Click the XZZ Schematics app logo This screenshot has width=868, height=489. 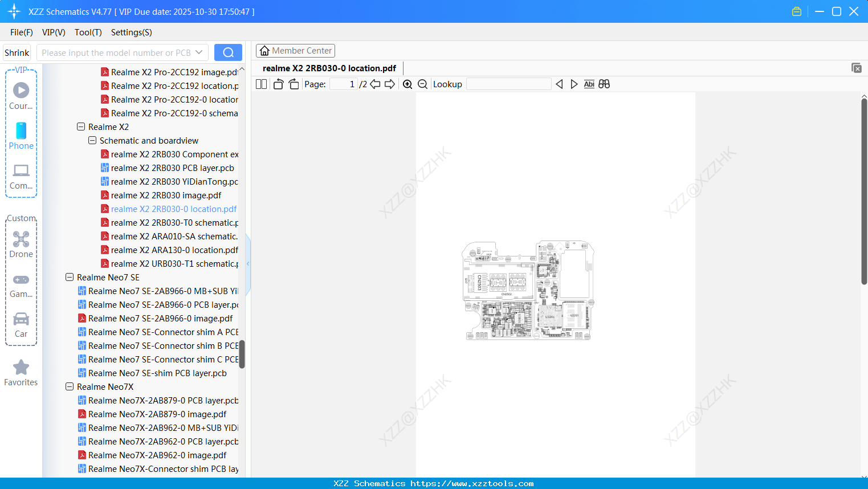click(x=14, y=11)
